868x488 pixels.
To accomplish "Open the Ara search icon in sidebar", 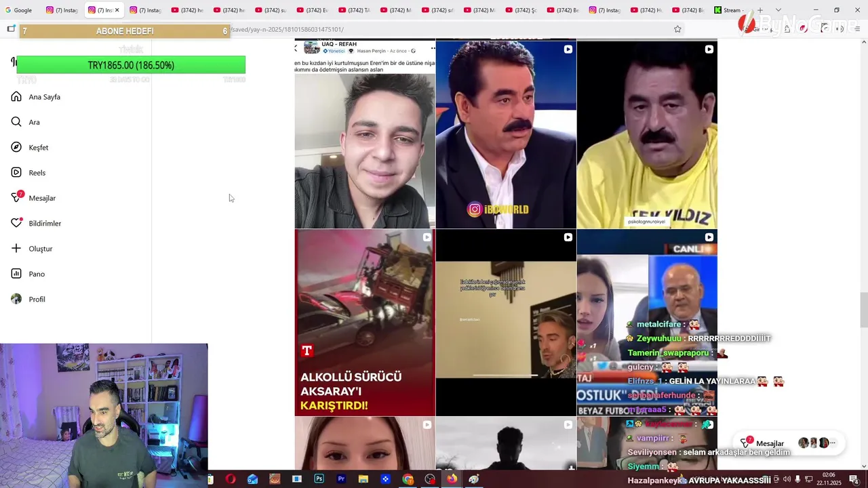I will (x=16, y=122).
